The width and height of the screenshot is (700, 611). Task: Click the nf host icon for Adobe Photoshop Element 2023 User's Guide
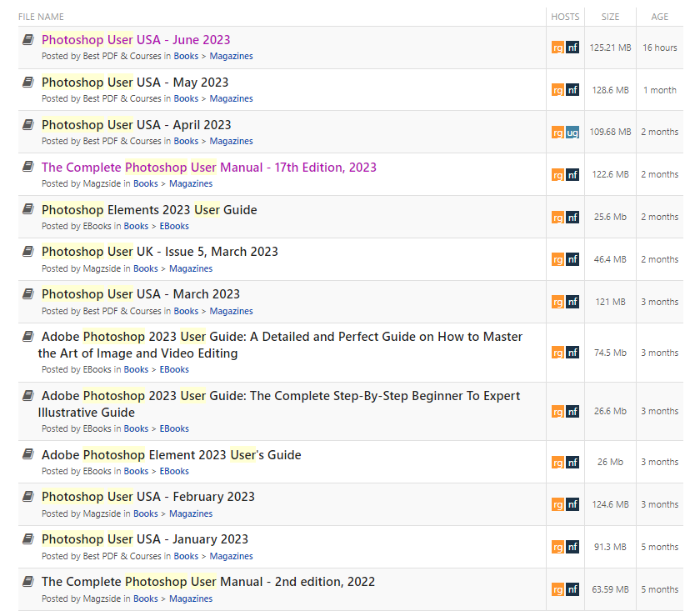tap(572, 463)
